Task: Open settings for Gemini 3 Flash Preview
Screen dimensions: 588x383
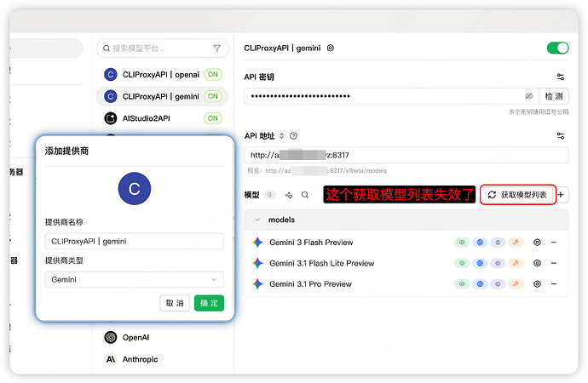Action: [x=537, y=243]
